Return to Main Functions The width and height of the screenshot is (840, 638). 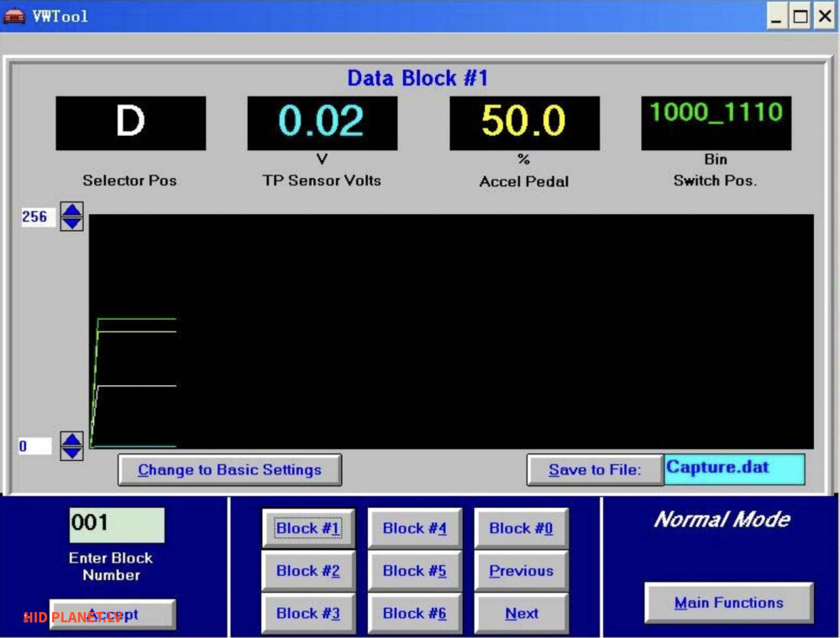coord(729,603)
